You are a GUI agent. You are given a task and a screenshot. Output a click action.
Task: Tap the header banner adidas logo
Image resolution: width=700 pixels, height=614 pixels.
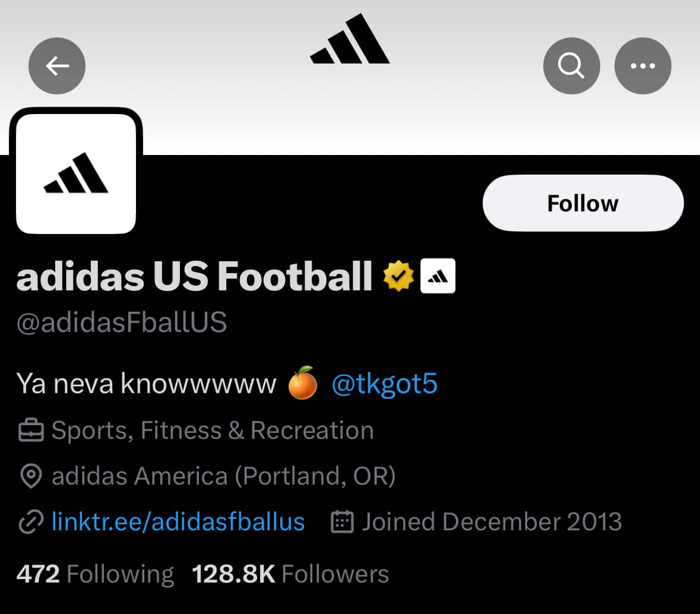click(x=350, y=40)
